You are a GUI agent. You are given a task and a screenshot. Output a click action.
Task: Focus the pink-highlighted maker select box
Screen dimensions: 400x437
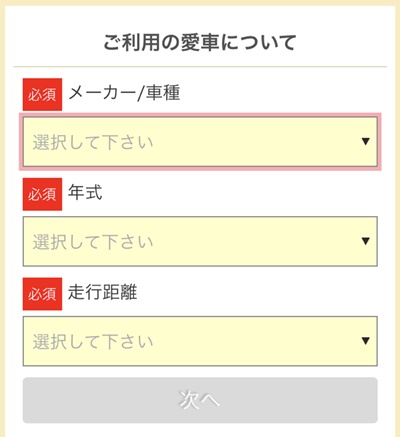point(200,142)
